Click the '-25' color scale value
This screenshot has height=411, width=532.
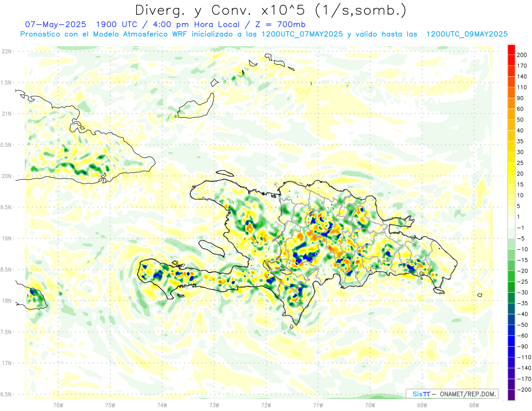coord(522,282)
